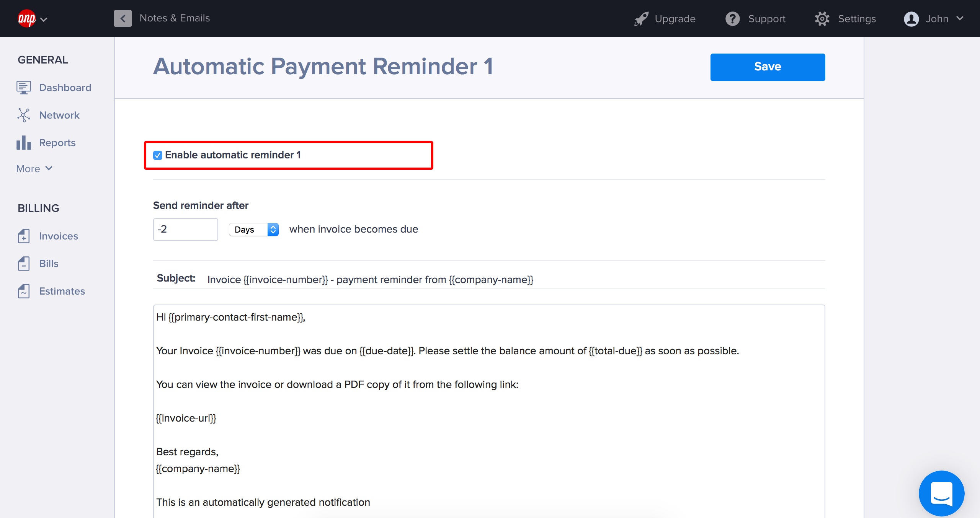Click the Support question mark icon

pos(732,18)
